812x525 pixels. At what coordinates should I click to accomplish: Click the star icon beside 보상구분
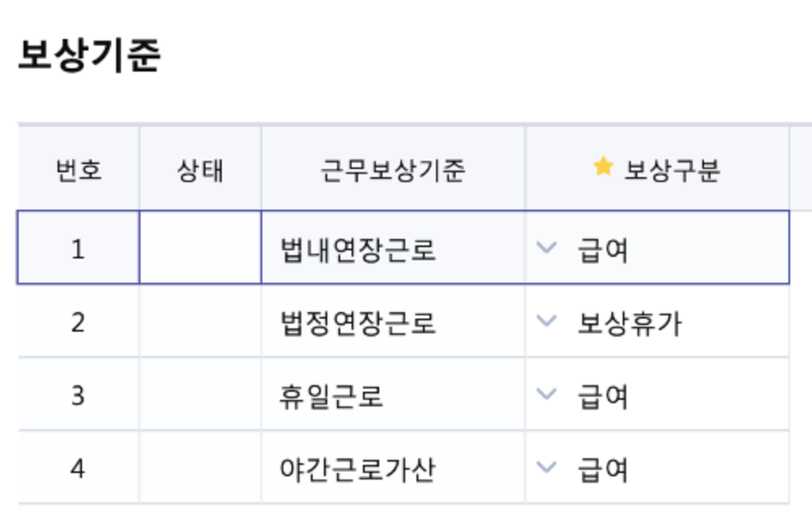click(602, 167)
